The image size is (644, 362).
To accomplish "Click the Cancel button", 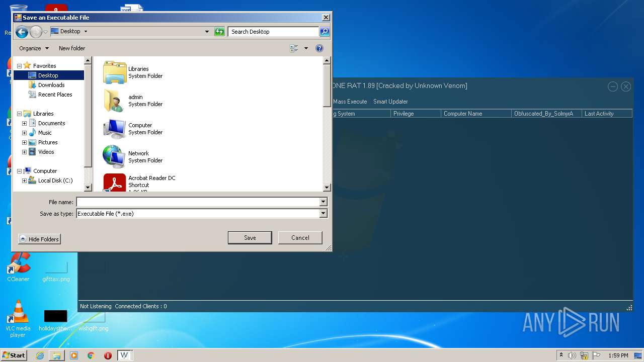I will [x=300, y=238].
